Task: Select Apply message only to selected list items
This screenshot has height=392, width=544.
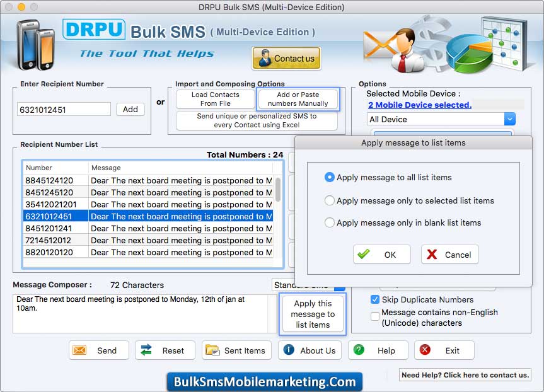Action: click(x=329, y=200)
